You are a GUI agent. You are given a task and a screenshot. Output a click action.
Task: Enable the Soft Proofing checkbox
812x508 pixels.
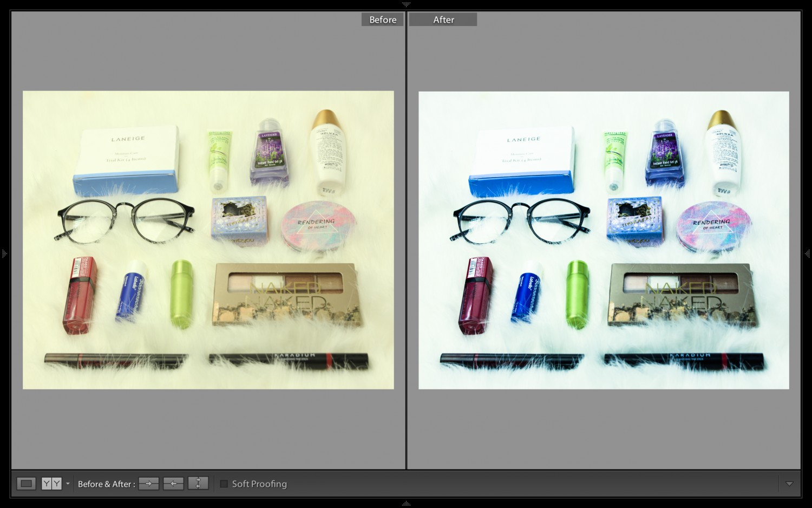coord(224,484)
